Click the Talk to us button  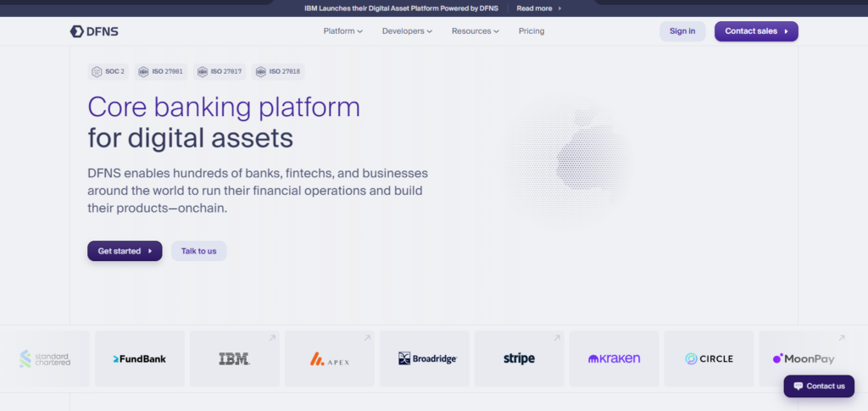click(x=198, y=251)
